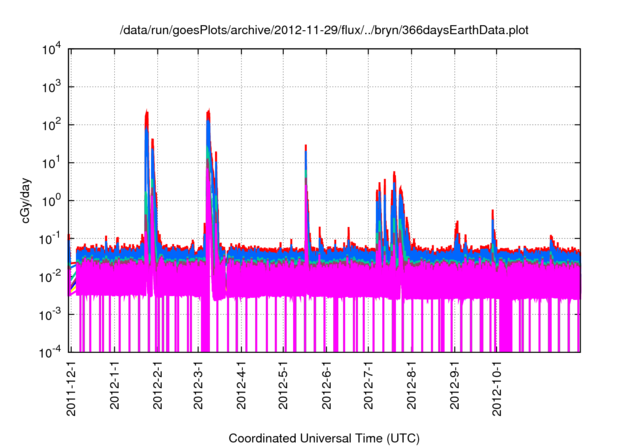Select the 2012-4-1 date tick label
Image resolution: width=640 pixels, height=448 pixels.
(242, 386)
